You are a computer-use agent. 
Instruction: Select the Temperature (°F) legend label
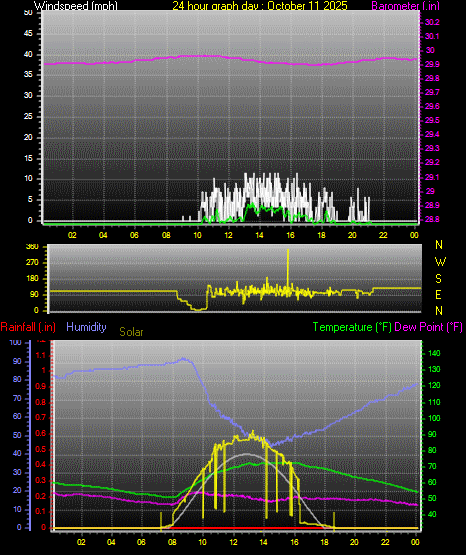coord(352,327)
